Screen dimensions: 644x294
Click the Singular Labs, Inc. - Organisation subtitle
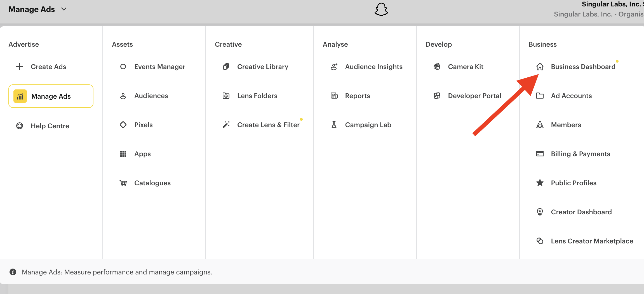click(599, 14)
